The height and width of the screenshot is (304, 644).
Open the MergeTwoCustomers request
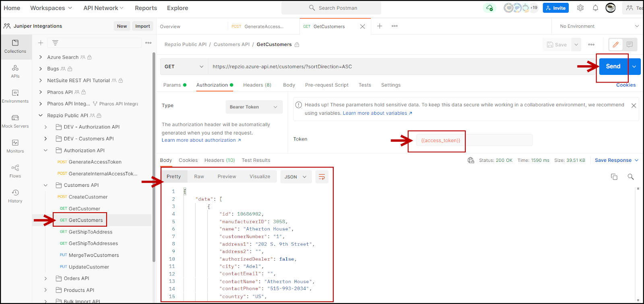pos(94,255)
